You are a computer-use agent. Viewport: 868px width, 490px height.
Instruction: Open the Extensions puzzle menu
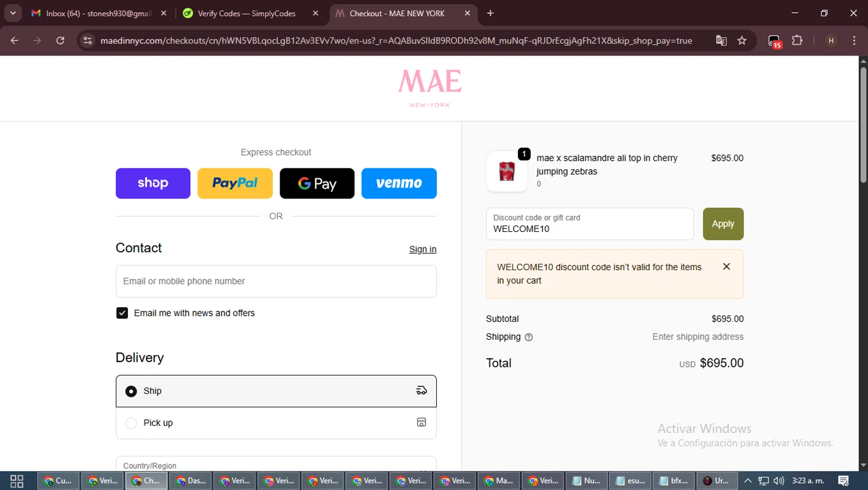tap(797, 40)
